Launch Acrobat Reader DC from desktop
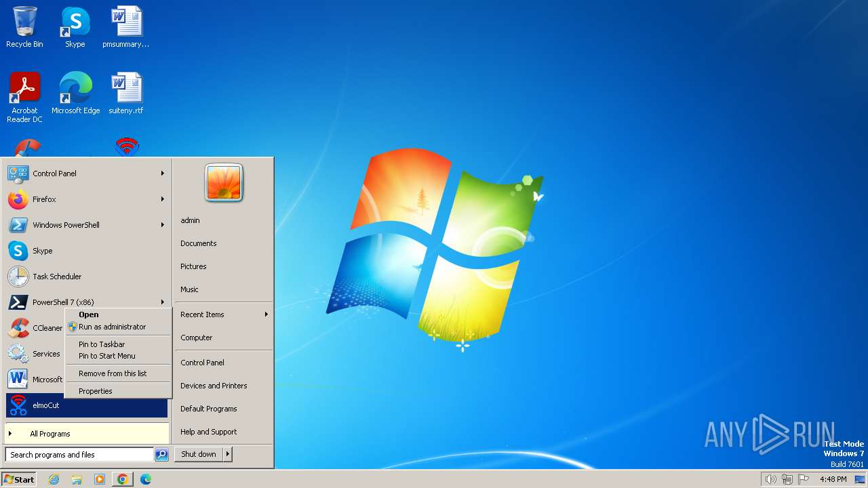 24,97
